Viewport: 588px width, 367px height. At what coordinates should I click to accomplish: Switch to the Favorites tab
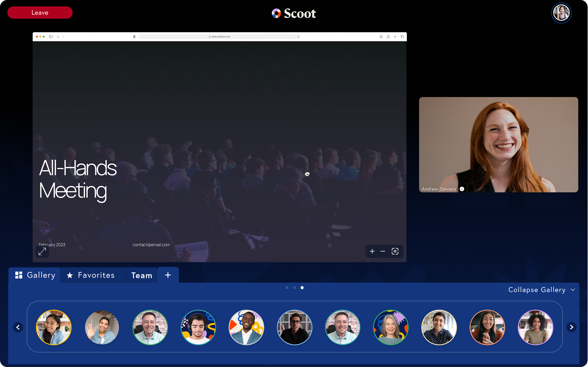[91, 275]
